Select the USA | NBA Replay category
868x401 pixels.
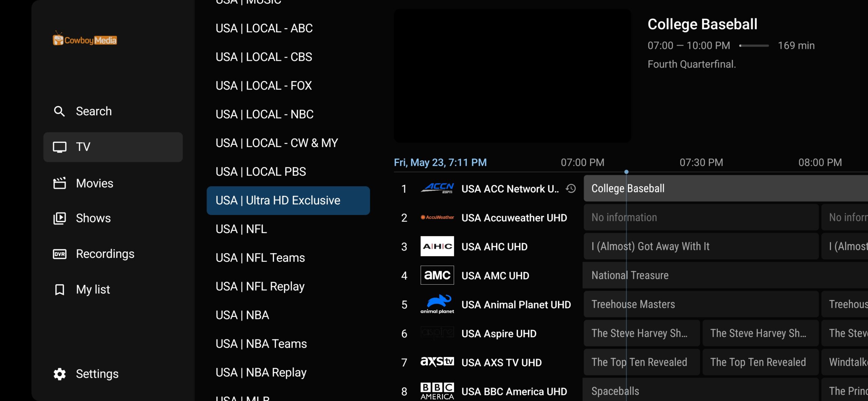tap(288, 373)
